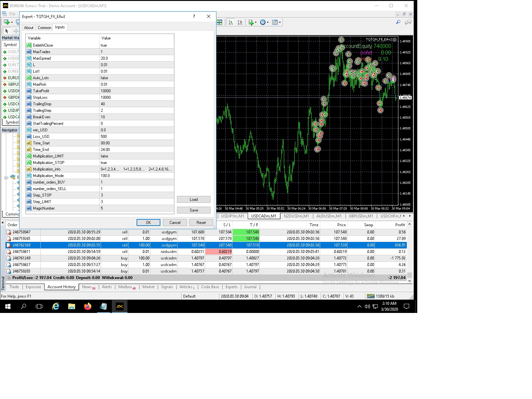Click the Account History scrollbar up arrow
This screenshot has height=399, width=532.
point(410,224)
